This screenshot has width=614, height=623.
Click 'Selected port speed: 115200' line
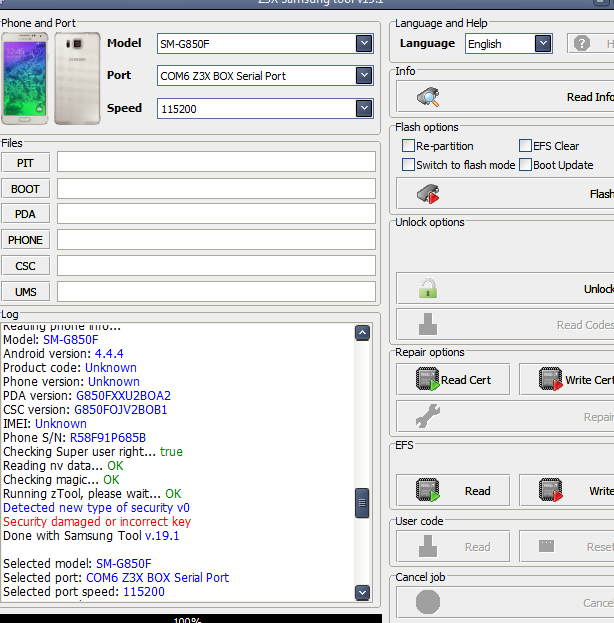(84, 591)
